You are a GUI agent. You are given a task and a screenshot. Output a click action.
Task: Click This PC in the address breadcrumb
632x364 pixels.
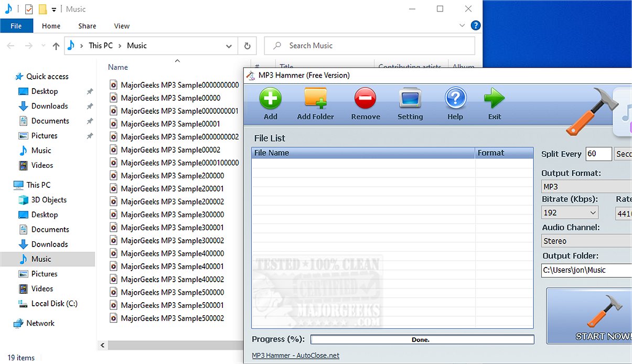[x=101, y=46]
